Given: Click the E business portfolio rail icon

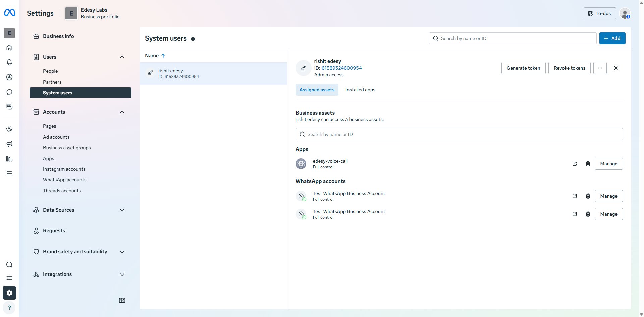Looking at the screenshot, I should pos(9,33).
